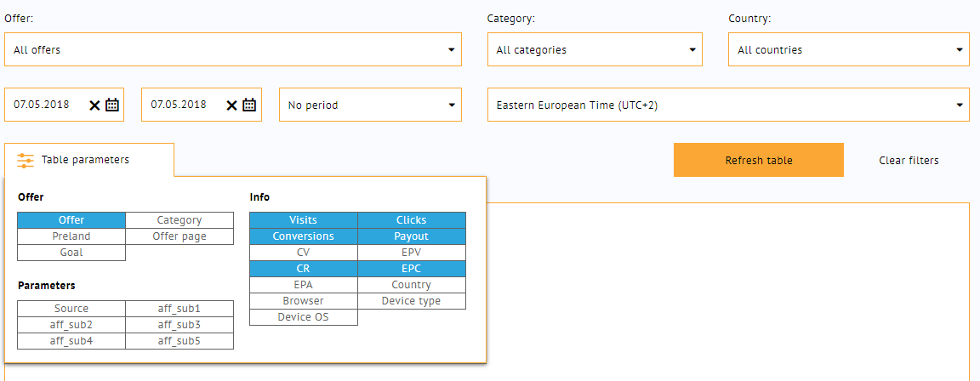Enable the Category column parameter
This screenshot has height=381, width=980.
point(179,220)
